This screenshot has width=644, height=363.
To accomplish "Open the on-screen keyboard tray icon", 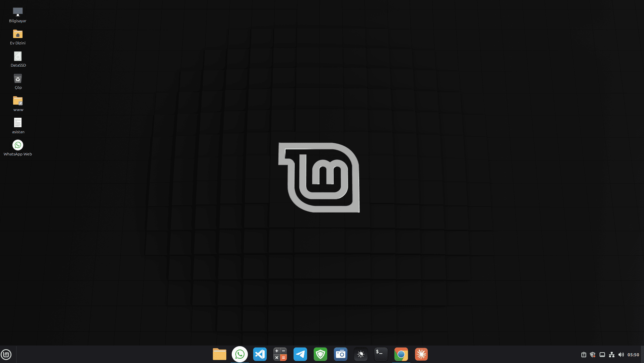I will click(x=602, y=355).
